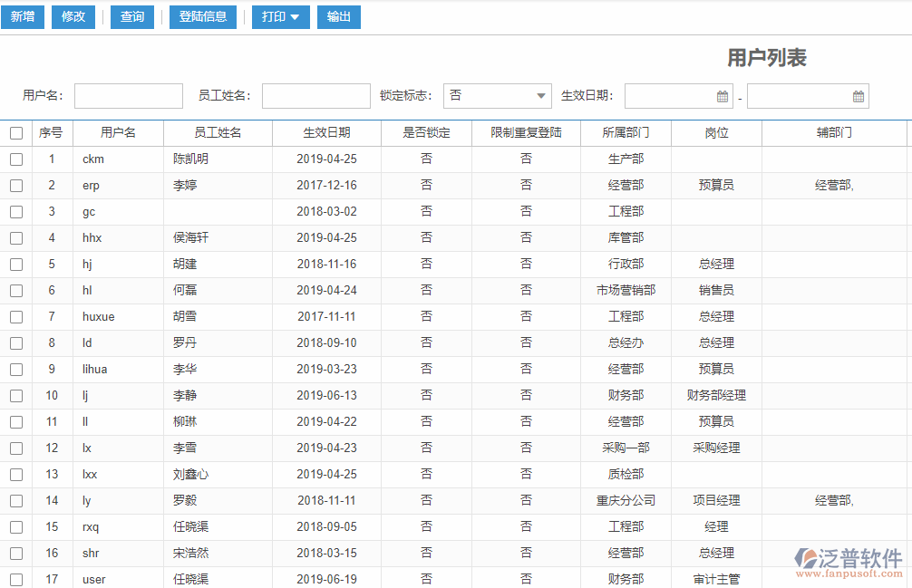
Task: Click the calendar icon for the start 生效日期 field
Action: 722,95
